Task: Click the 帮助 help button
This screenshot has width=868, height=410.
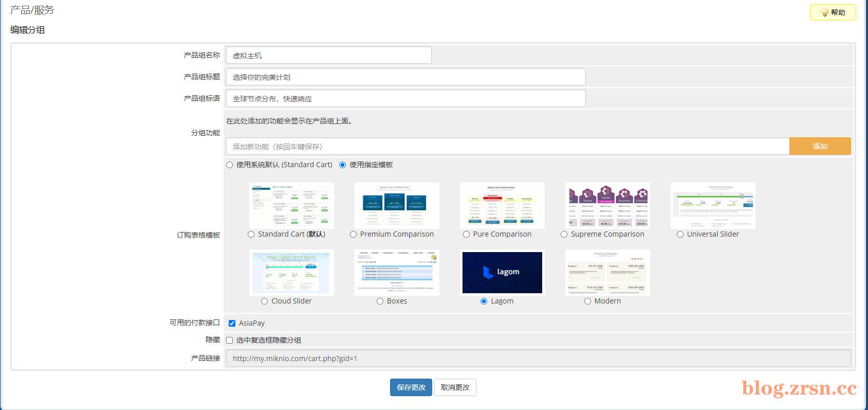Action: [x=833, y=12]
